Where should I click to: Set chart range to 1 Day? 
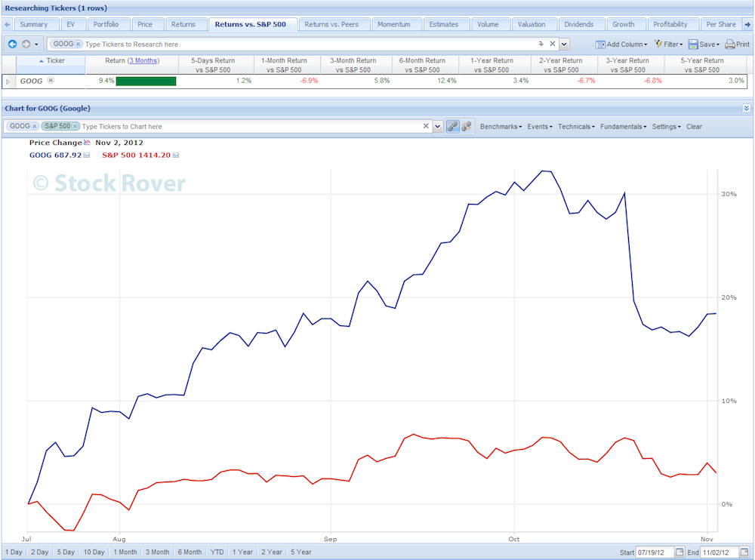pyautogui.click(x=14, y=552)
